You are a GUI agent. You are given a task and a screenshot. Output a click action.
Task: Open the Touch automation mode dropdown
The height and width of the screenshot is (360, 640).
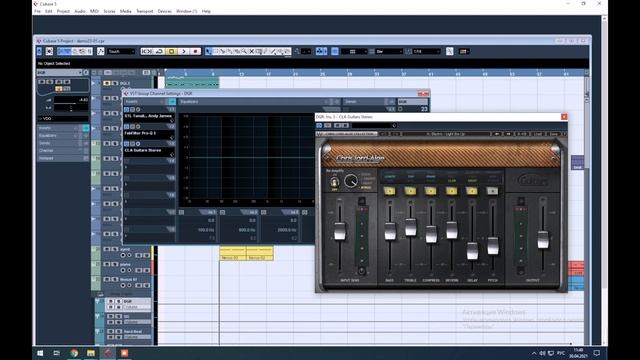click(121, 51)
